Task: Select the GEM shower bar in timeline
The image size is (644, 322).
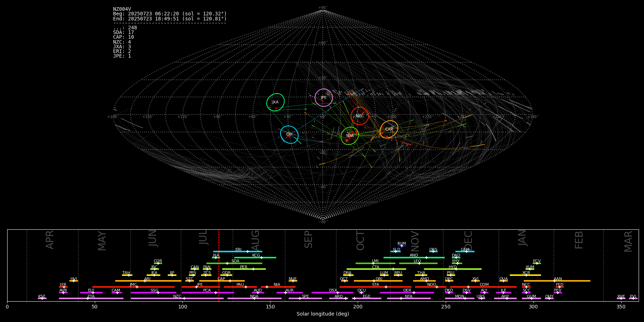Action: [x=465, y=252]
